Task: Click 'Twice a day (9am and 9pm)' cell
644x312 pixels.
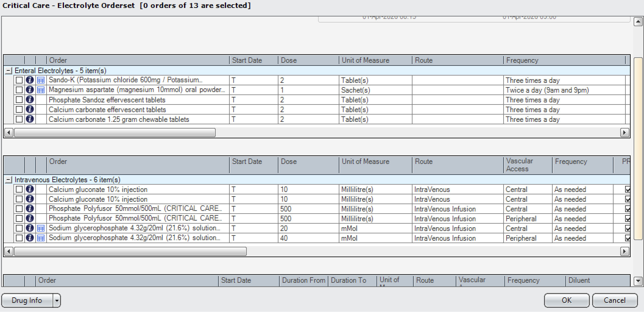Action: click(564, 90)
